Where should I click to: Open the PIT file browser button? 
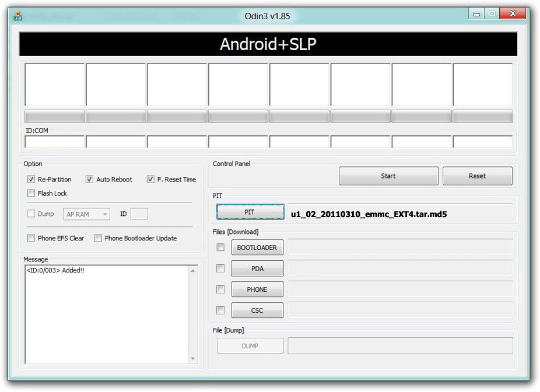coord(250,212)
